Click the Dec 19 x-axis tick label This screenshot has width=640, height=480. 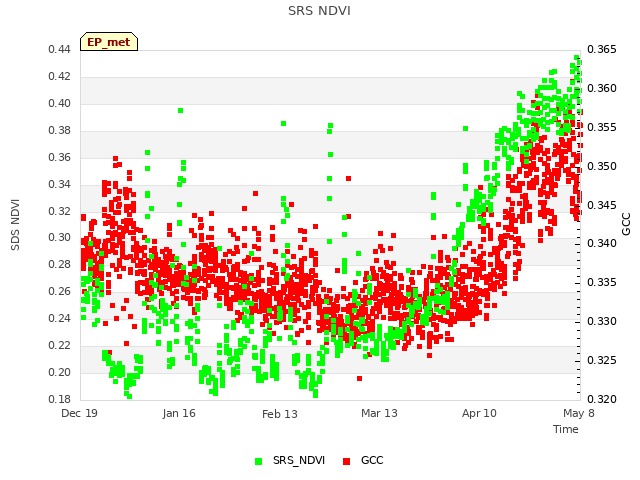[79, 413]
